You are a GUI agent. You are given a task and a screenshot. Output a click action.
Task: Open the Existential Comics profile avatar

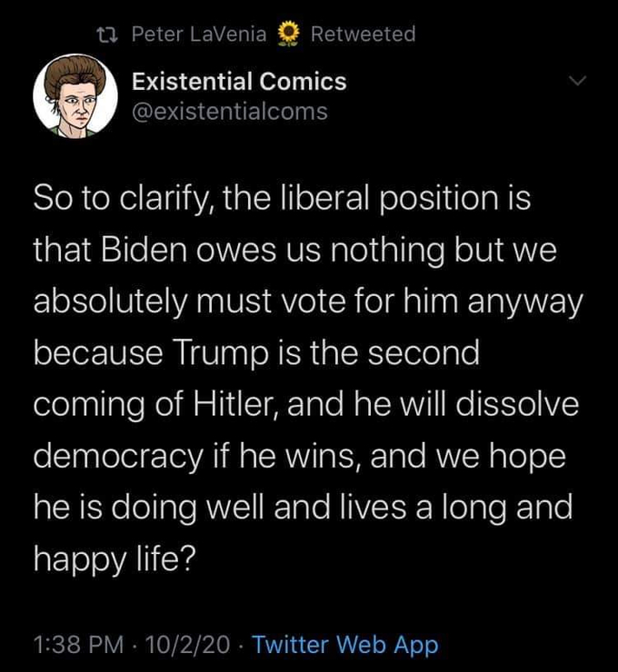tap(75, 100)
